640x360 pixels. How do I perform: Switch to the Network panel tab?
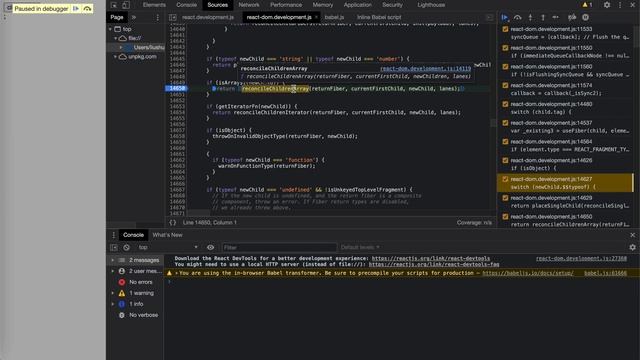click(x=249, y=5)
